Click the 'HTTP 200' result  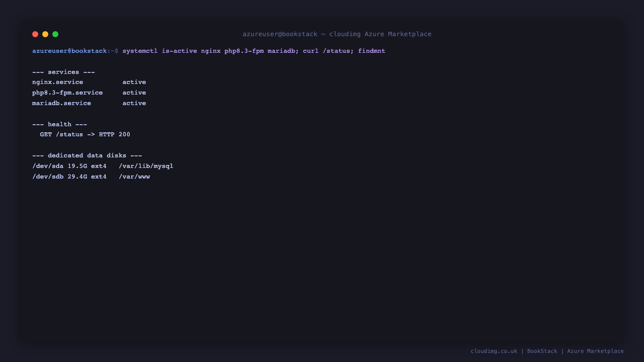[115, 135]
